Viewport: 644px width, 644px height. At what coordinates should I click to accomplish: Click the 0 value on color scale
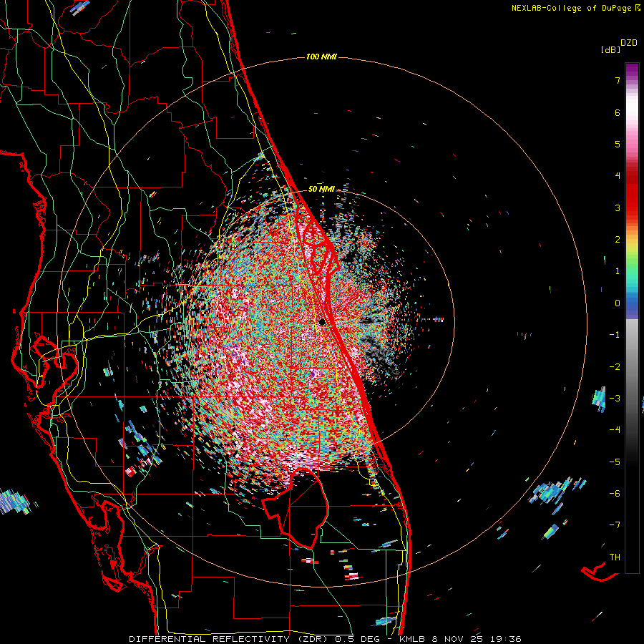618,303
